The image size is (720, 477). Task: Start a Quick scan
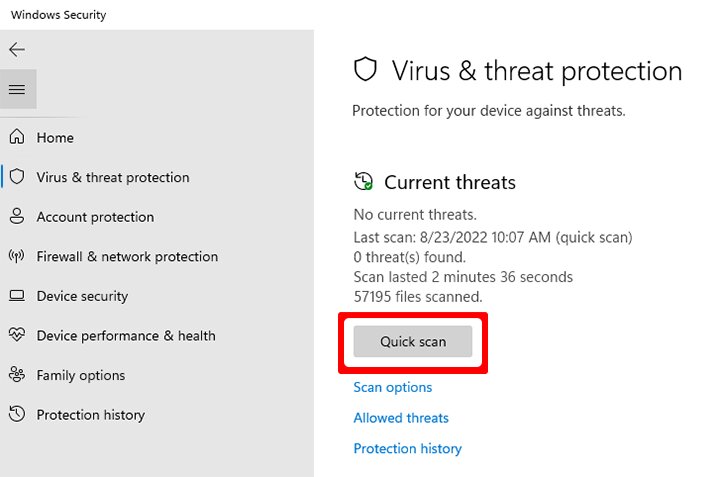tap(412, 342)
